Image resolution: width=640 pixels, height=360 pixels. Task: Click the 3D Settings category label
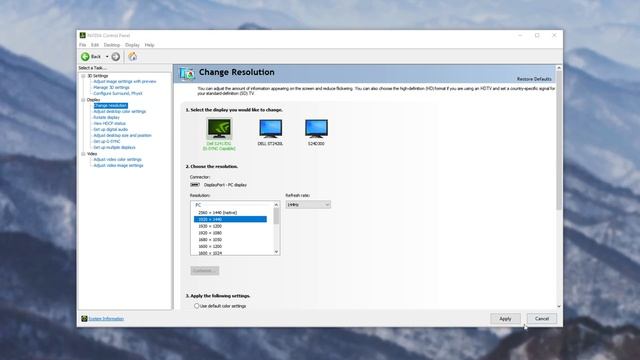(98, 76)
